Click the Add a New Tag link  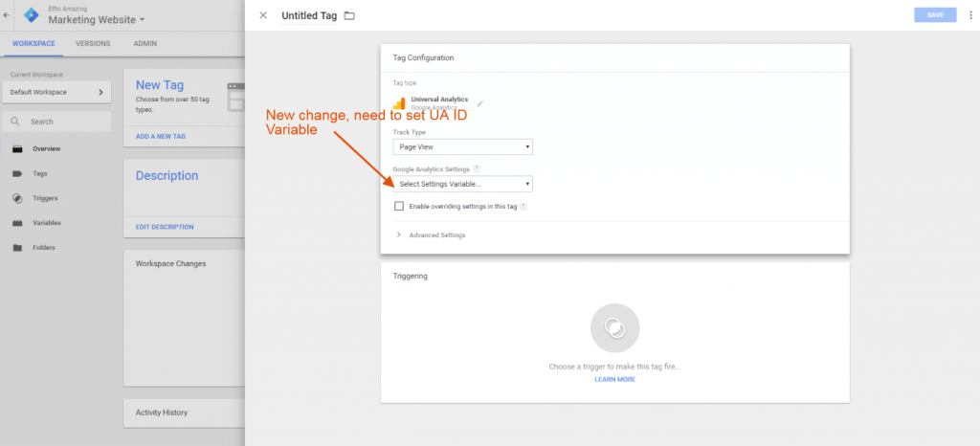161,136
